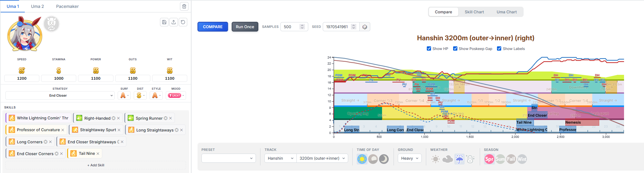This screenshot has width=644, height=173.
Task: Open the Surface aptitude dropdown
Action: coord(124,95)
